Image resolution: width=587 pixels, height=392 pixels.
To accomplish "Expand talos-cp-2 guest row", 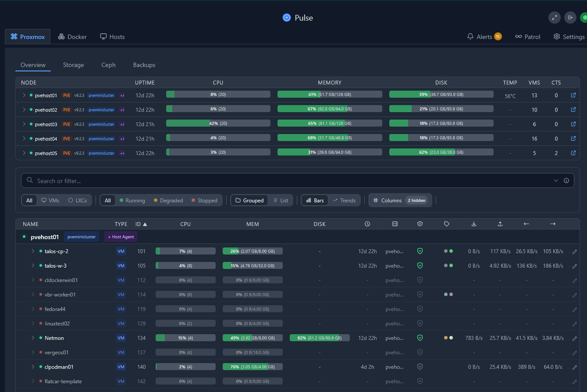I will point(33,251).
